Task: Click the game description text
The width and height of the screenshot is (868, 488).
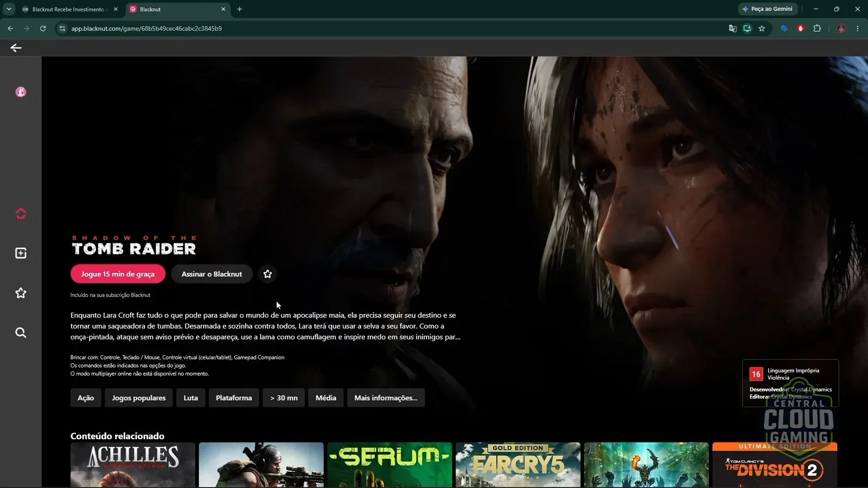Action: click(x=265, y=326)
